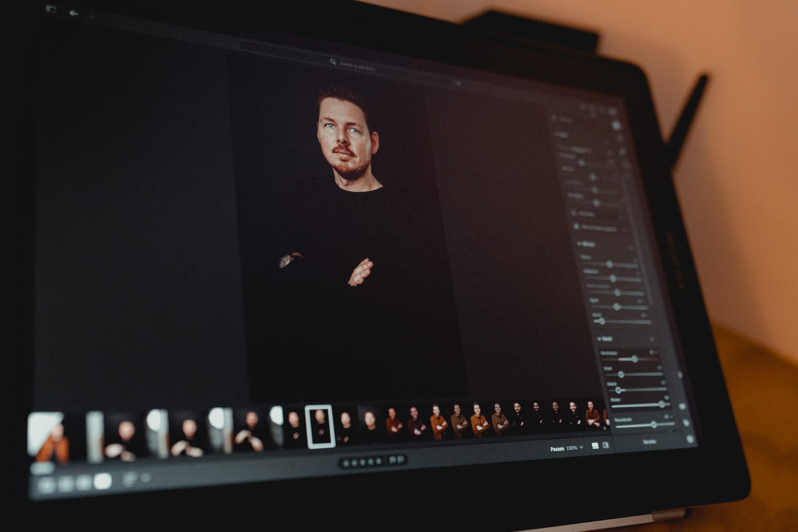Select the 100% zoom level

pyautogui.click(x=572, y=448)
